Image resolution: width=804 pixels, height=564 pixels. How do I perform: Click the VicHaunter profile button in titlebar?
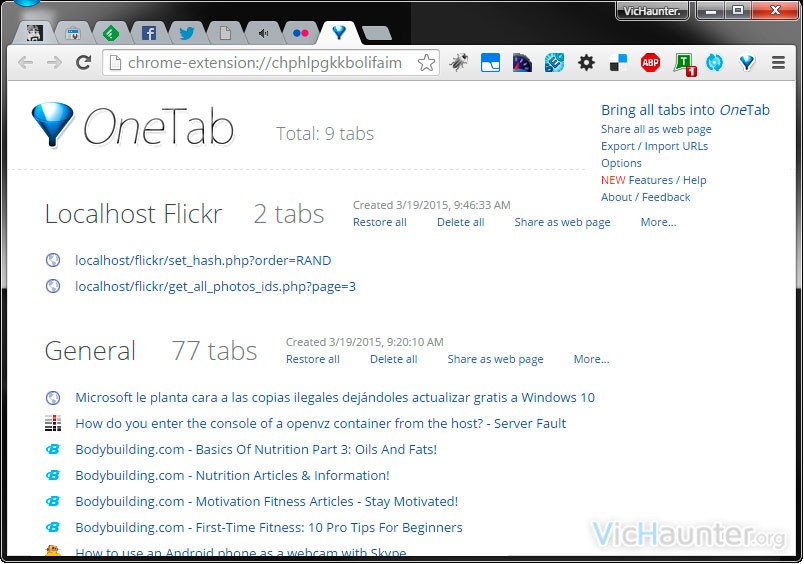pos(652,11)
